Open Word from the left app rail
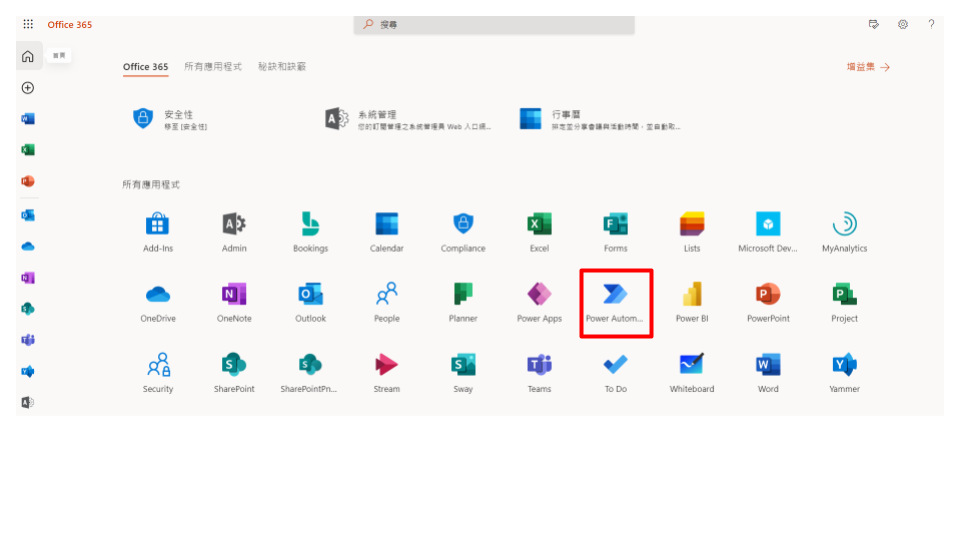Screen dimensions: 960x540 point(28,119)
